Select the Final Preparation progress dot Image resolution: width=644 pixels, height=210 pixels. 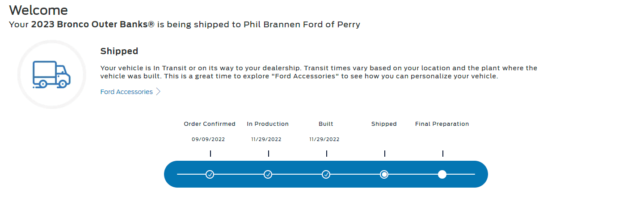[442, 174]
